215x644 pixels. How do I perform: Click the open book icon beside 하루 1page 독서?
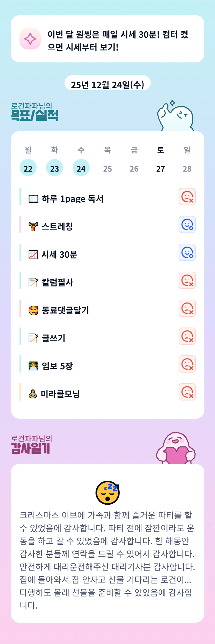33,199
